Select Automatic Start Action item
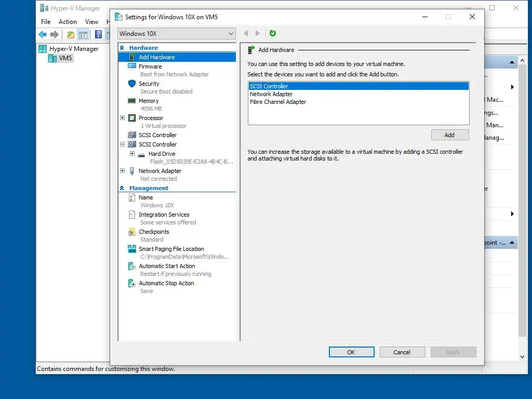Image resolution: width=532 pixels, height=399 pixels. (167, 266)
